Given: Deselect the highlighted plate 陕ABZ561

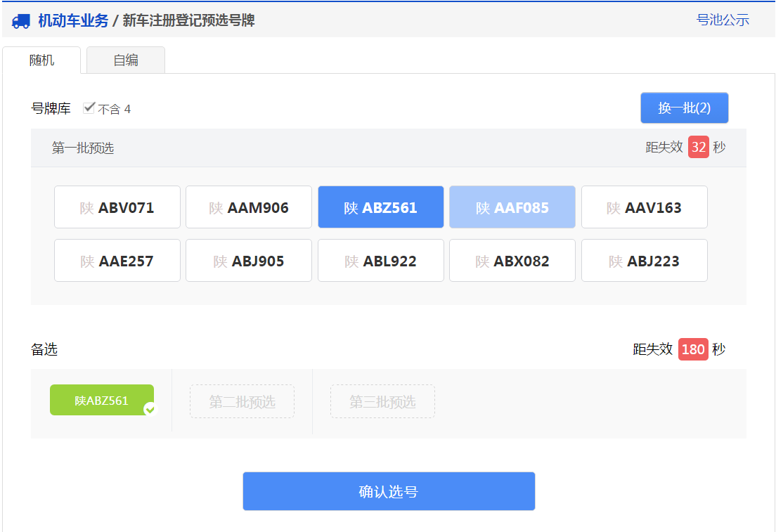Looking at the screenshot, I should pyautogui.click(x=380, y=207).
